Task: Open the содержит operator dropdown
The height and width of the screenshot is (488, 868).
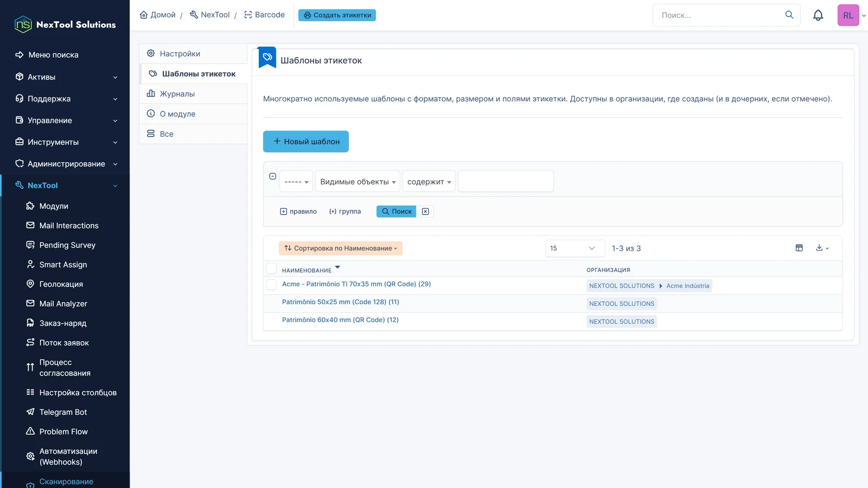Action: (x=429, y=182)
